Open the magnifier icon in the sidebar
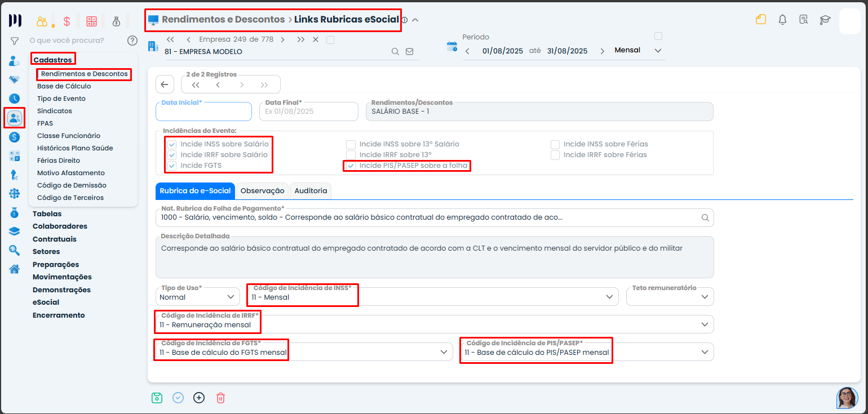The width and height of the screenshot is (868, 414). pyautogui.click(x=15, y=251)
